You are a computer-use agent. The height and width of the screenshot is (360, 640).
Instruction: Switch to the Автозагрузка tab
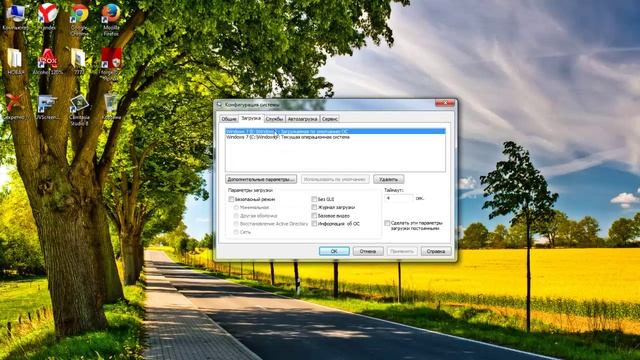coord(302,119)
